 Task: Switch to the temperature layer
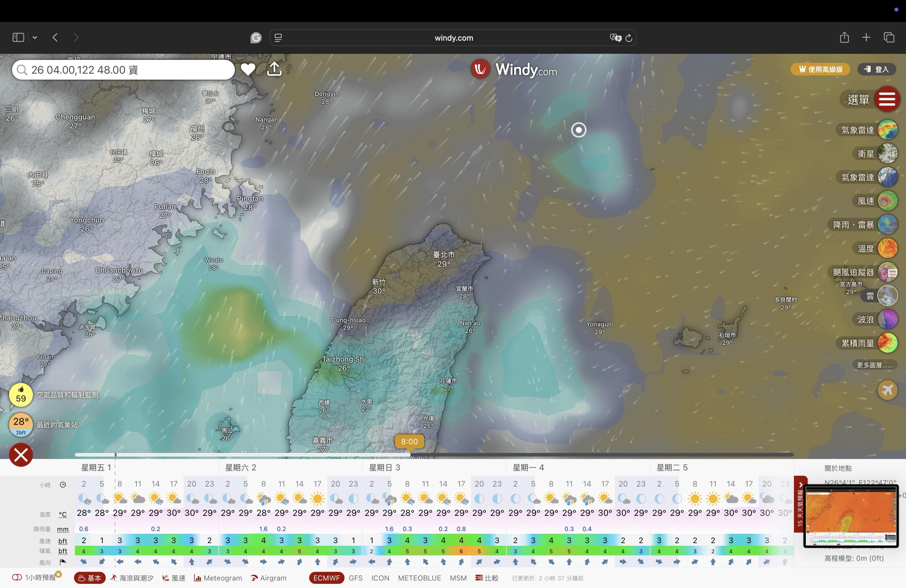point(887,248)
